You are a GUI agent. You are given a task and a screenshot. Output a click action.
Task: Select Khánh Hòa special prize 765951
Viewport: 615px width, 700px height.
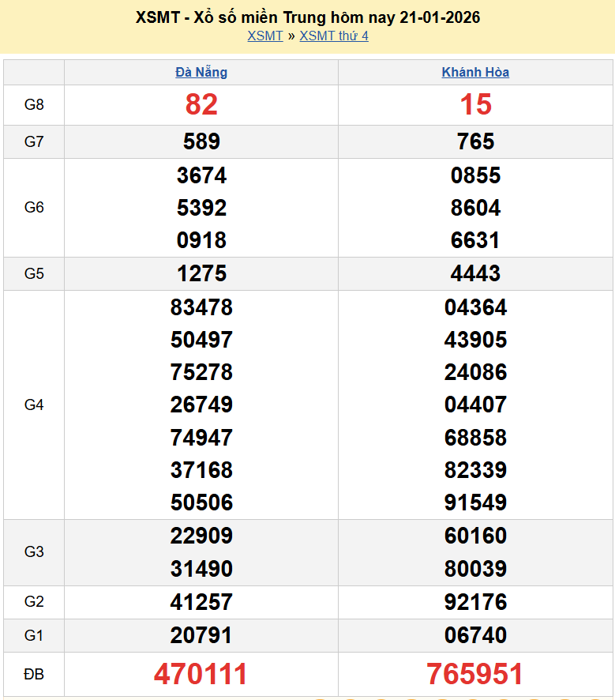click(x=475, y=674)
